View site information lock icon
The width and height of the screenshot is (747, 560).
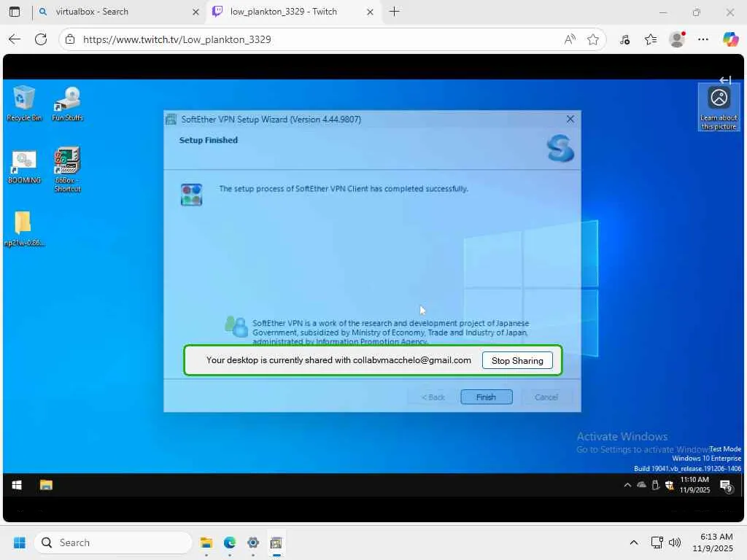coord(70,39)
